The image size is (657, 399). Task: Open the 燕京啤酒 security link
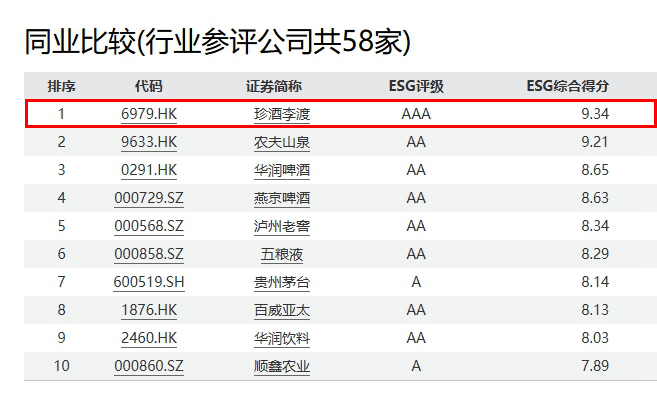pos(282,198)
